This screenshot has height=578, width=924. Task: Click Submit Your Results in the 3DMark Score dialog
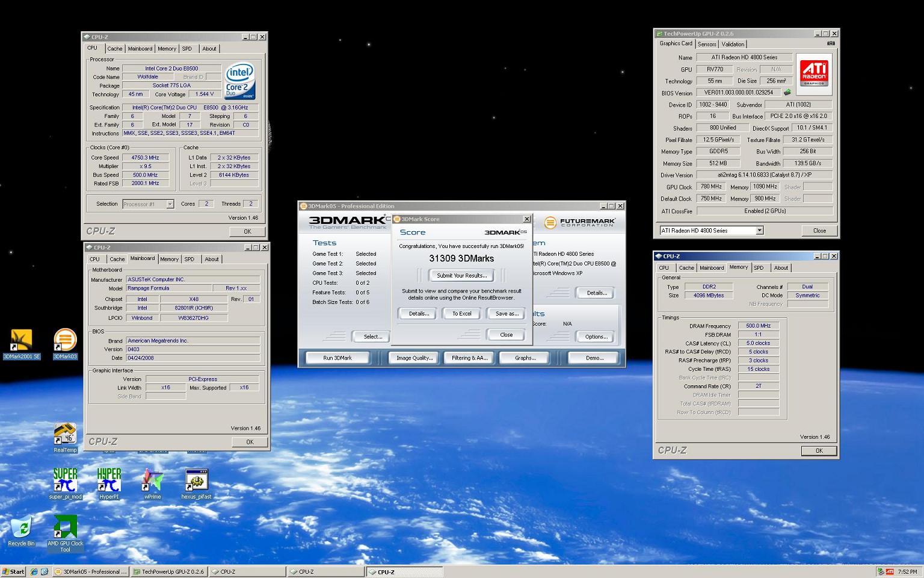pos(461,275)
